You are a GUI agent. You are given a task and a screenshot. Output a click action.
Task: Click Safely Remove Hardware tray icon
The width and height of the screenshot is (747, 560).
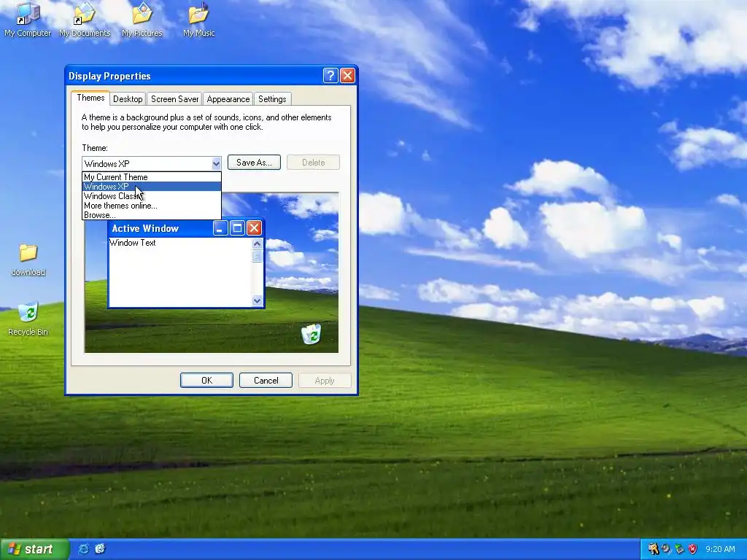point(679,549)
